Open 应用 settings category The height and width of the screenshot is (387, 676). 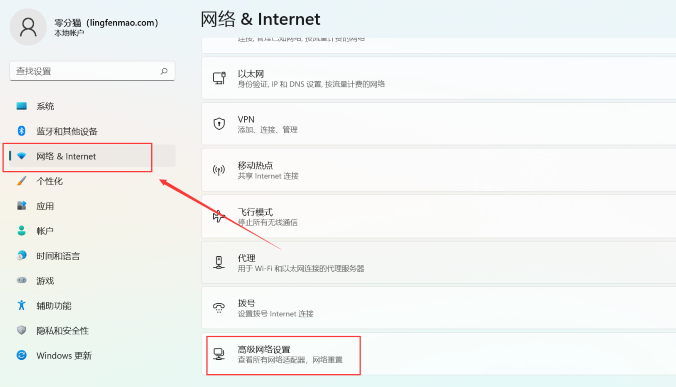(x=92, y=206)
